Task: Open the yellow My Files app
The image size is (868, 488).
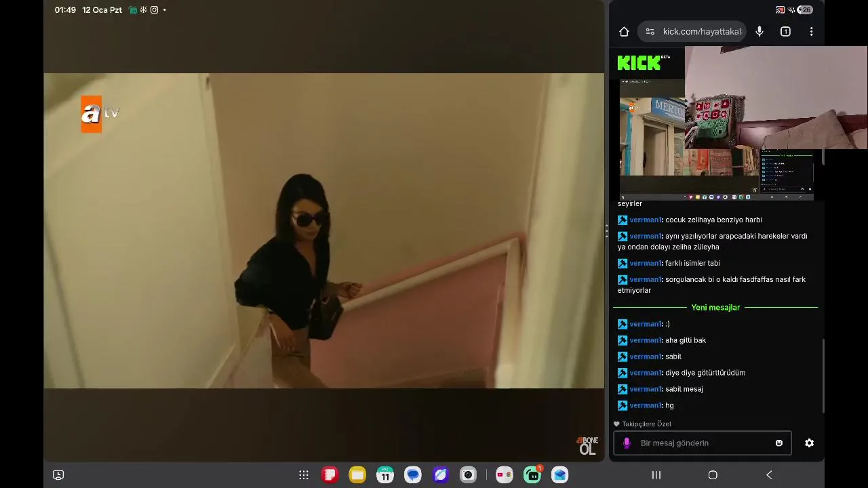Action: click(357, 475)
